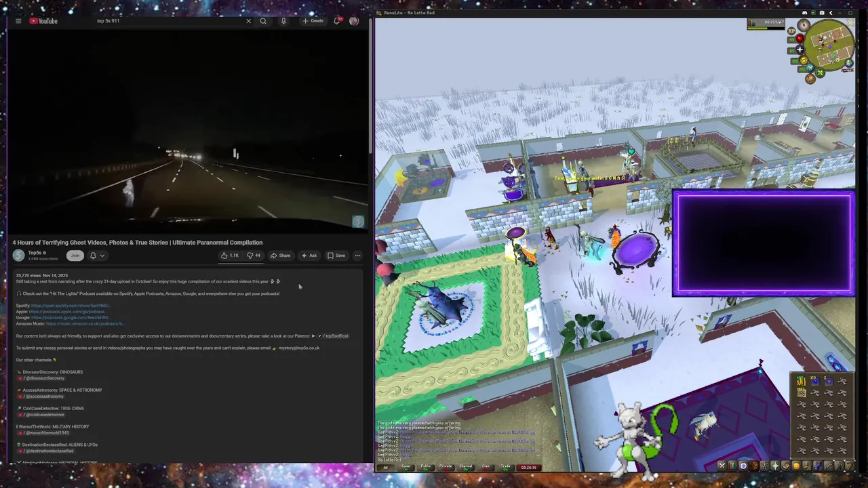Open the YouTube account avatar menu
Screen dimensions: 868x488
(354, 21)
